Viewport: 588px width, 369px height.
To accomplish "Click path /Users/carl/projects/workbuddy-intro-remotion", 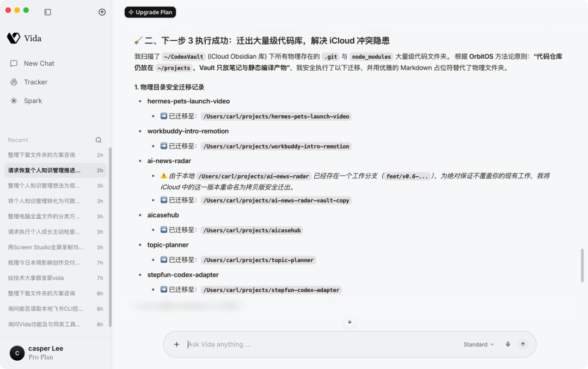I will [277, 146].
